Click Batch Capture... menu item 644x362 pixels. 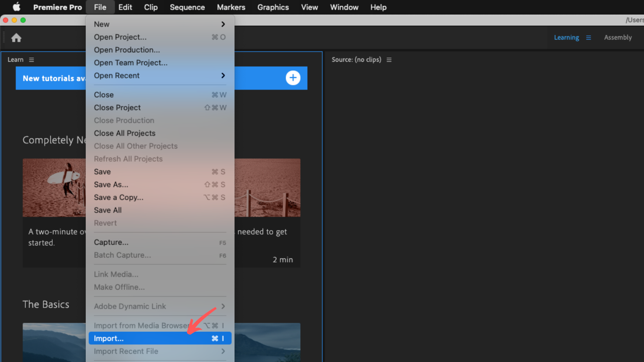(x=160, y=255)
